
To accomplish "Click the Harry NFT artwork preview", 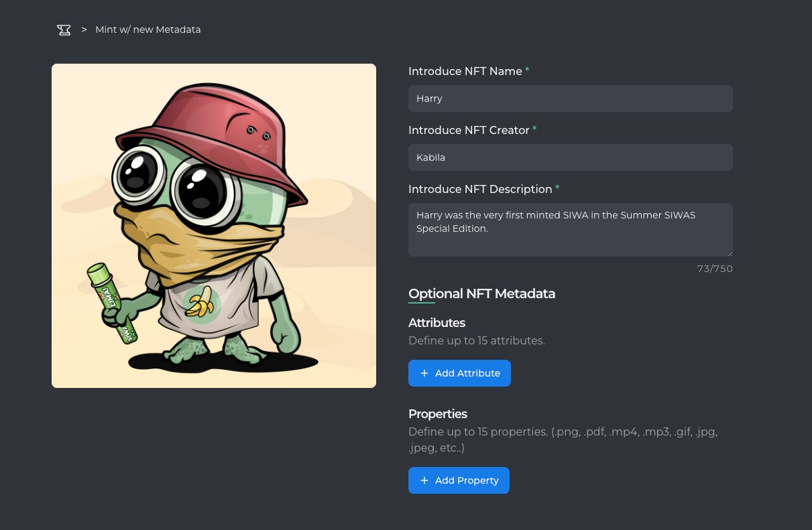I will pos(214,226).
